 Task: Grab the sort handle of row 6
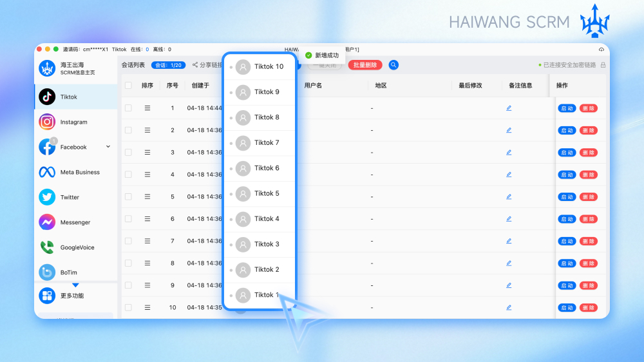(147, 219)
